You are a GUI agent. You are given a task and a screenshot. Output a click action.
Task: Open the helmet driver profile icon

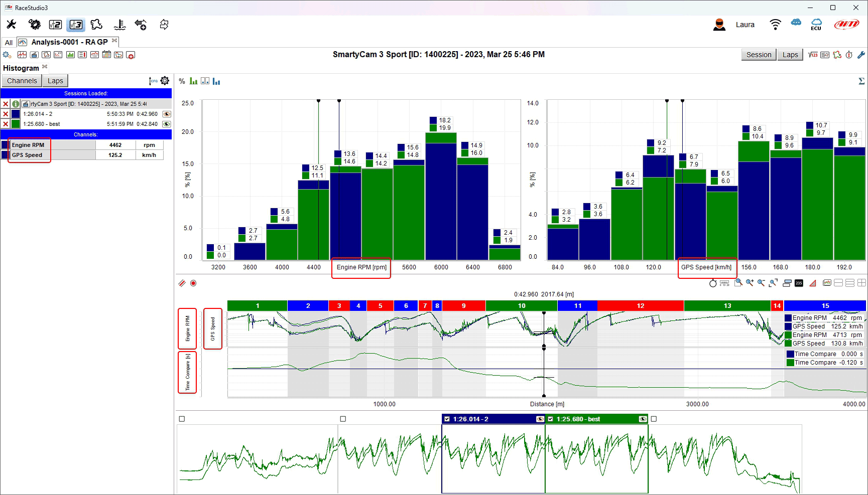[x=719, y=25]
